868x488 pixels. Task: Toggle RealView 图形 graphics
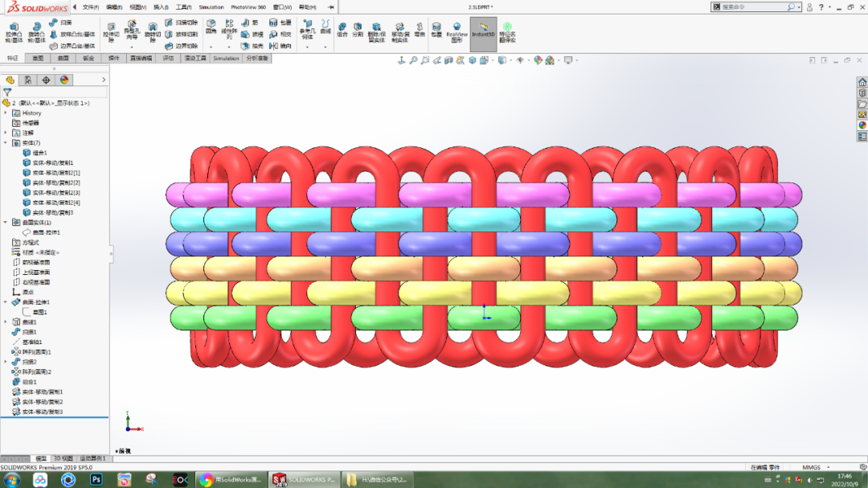click(x=457, y=33)
